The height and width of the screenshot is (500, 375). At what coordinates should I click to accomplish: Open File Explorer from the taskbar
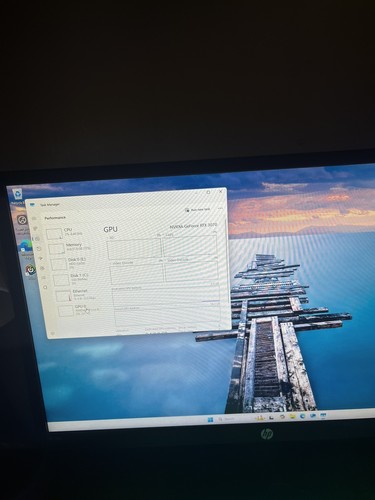click(293, 416)
